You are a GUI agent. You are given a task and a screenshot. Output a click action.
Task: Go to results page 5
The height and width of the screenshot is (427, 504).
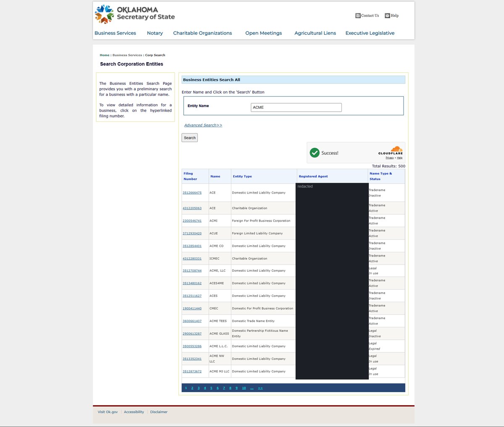(211, 388)
